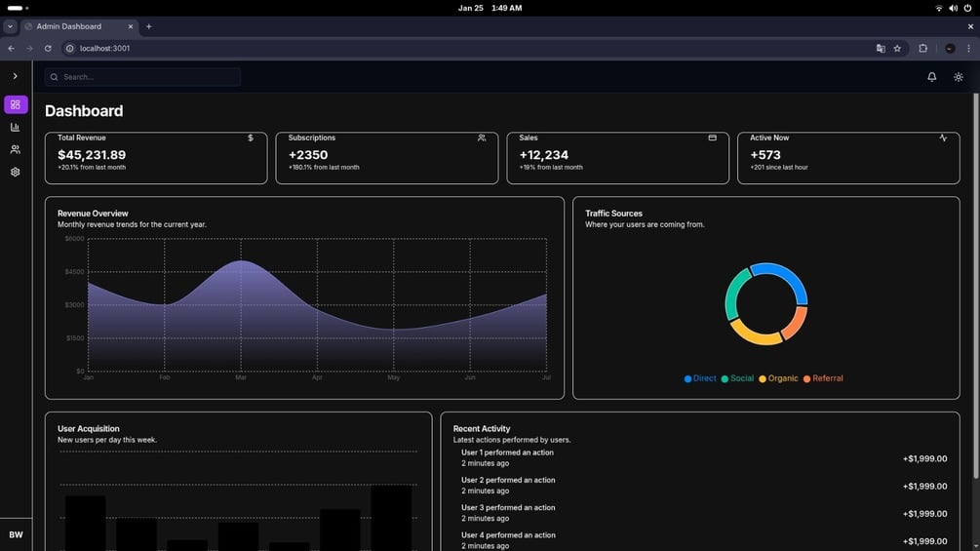Viewport: 980px width, 551px height.
Task: Click users icon on Subscriptions card
Action: (x=482, y=138)
